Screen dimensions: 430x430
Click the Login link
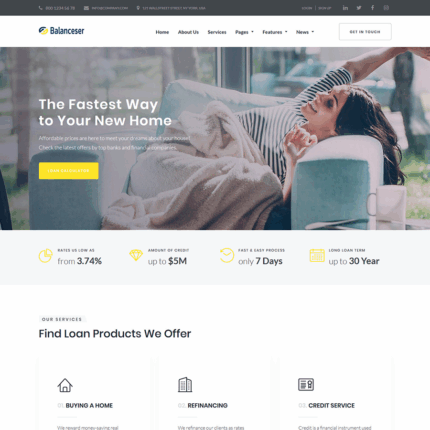[307, 8]
